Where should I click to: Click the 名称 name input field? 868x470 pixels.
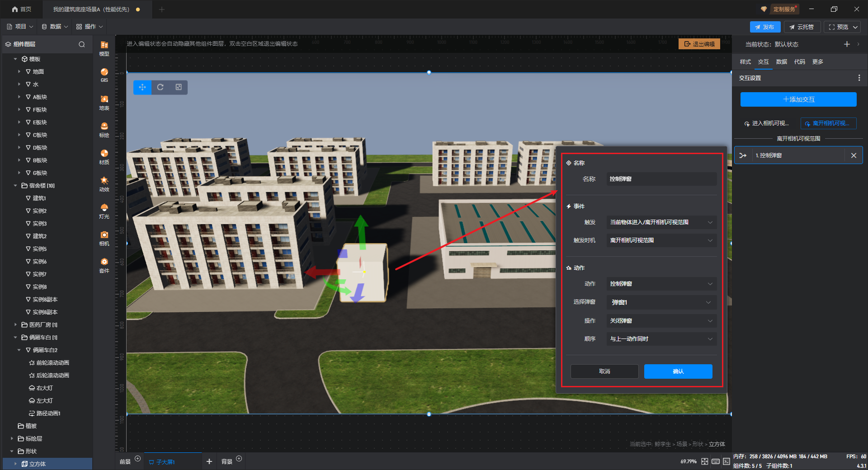coord(661,179)
